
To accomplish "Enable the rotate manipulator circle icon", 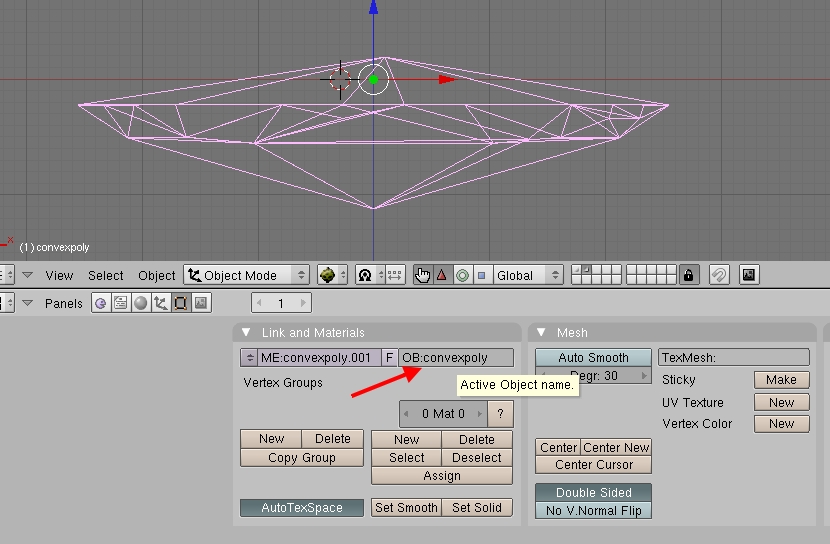I will coord(462,275).
